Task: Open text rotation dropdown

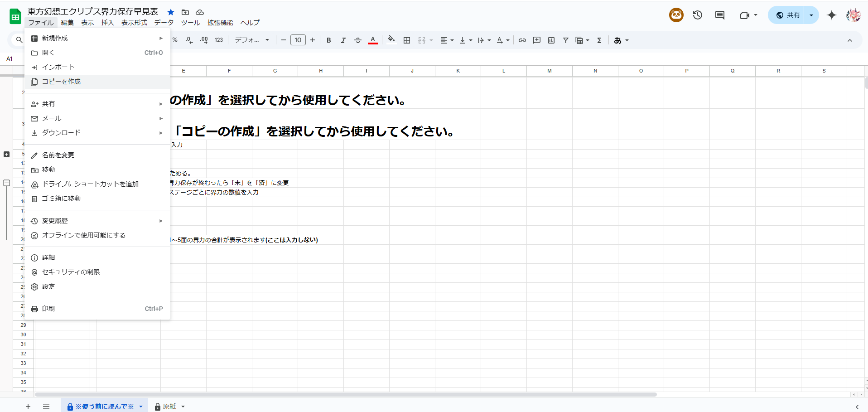Action: pos(502,40)
